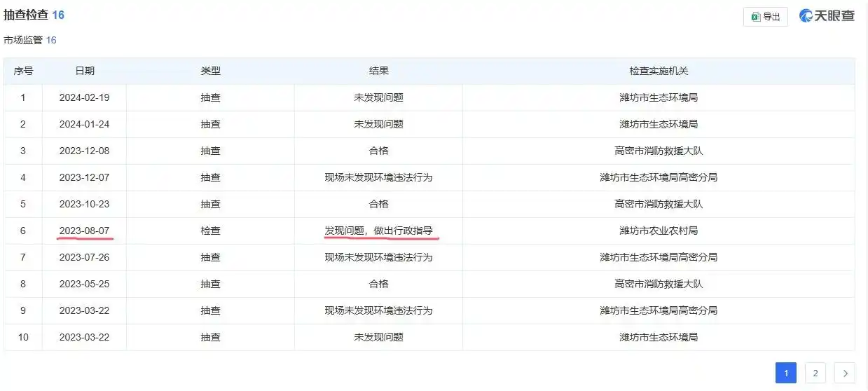Click the Excel export icon
Image resolution: width=868 pixels, height=391 pixels.
point(756,17)
